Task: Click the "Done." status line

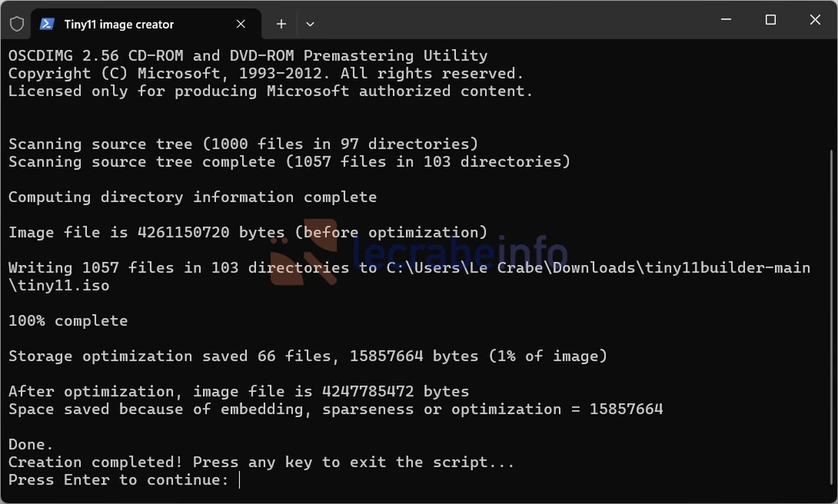Action: [x=31, y=444]
